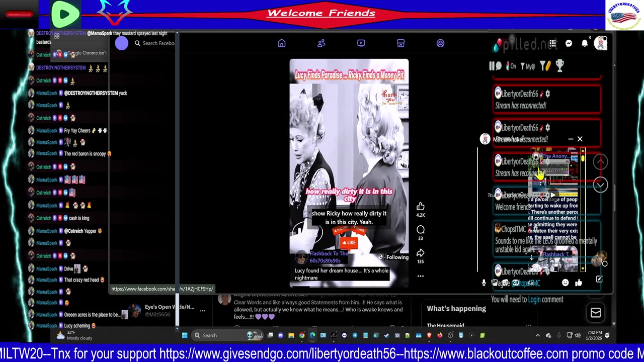Click the trophy icon in chat toolbar
The width and height of the screenshot is (644, 362).
pos(559,65)
